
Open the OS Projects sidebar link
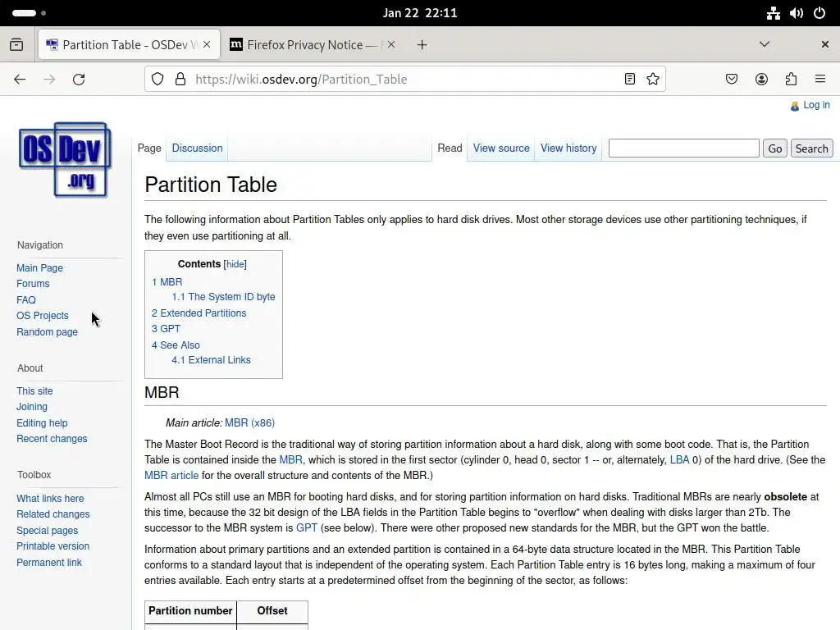pos(43,316)
